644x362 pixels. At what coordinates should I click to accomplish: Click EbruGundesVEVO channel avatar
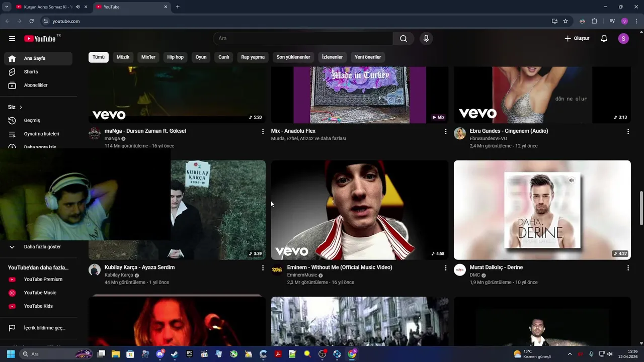click(x=460, y=133)
